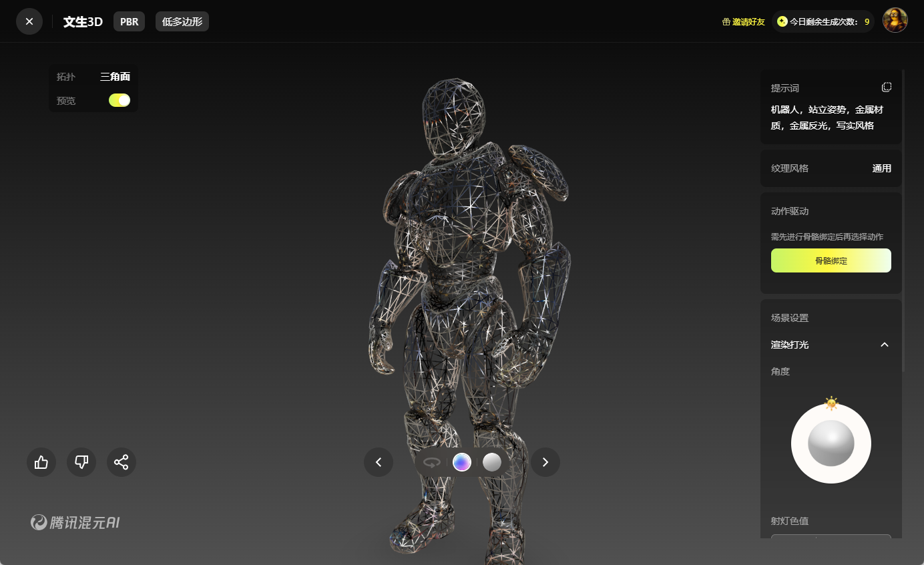Click the thumbs-up like button
This screenshot has height=565, width=924.
[x=41, y=462]
